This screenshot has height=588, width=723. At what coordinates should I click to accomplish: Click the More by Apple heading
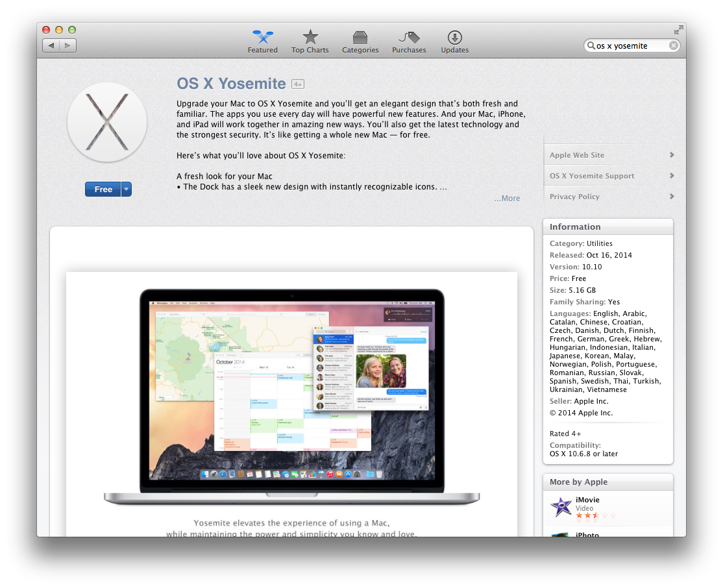point(578,482)
